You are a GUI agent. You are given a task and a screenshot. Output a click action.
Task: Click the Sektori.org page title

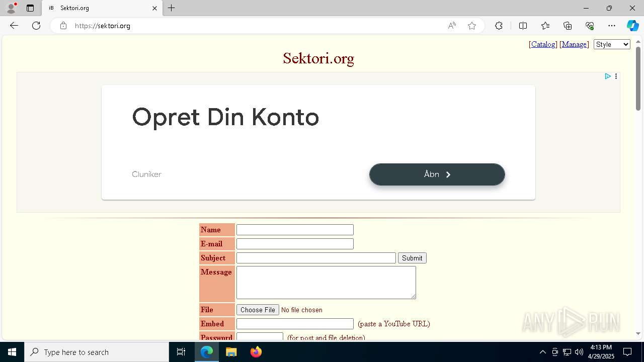318,58
